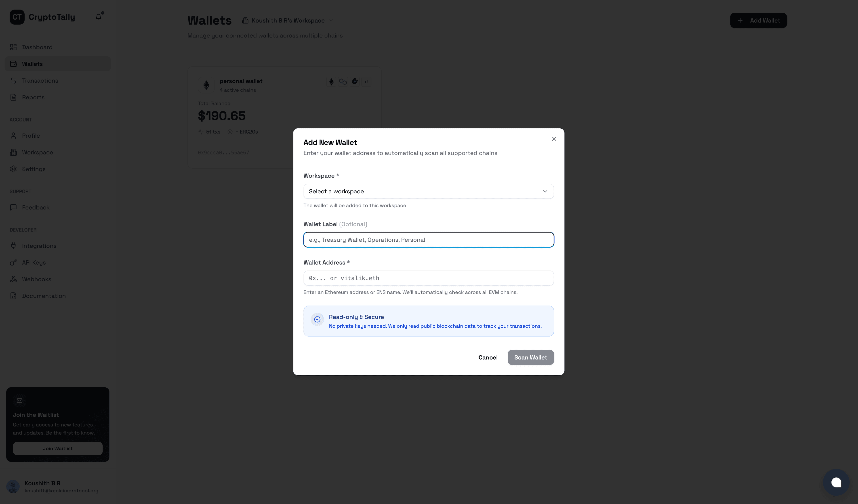Click the Join Waitlist button
This screenshot has height=504, width=858.
[x=58, y=448]
